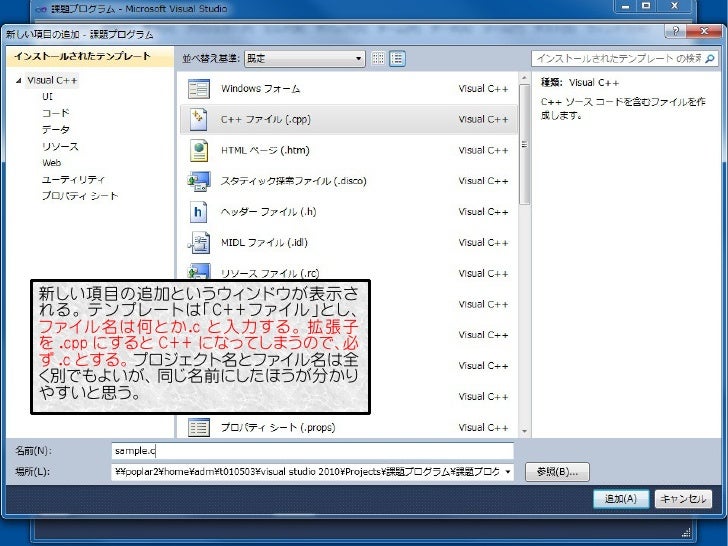The image size is (728, 546).
Task: Select the リソース category
Action: [x=60, y=146]
